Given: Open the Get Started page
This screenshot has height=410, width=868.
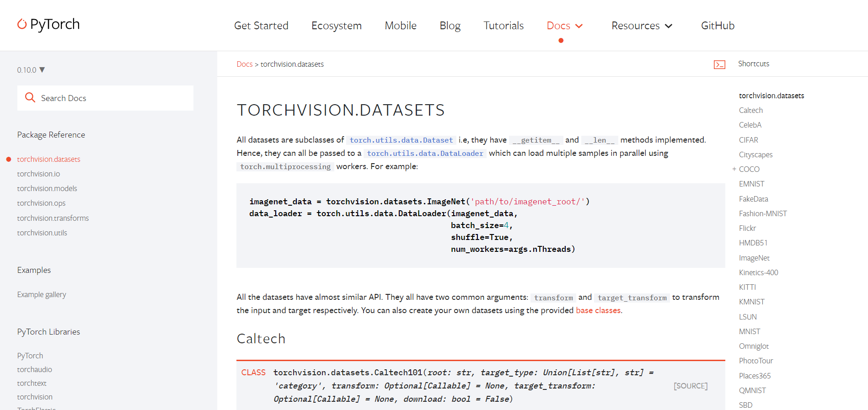Looking at the screenshot, I should pyautogui.click(x=261, y=26).
